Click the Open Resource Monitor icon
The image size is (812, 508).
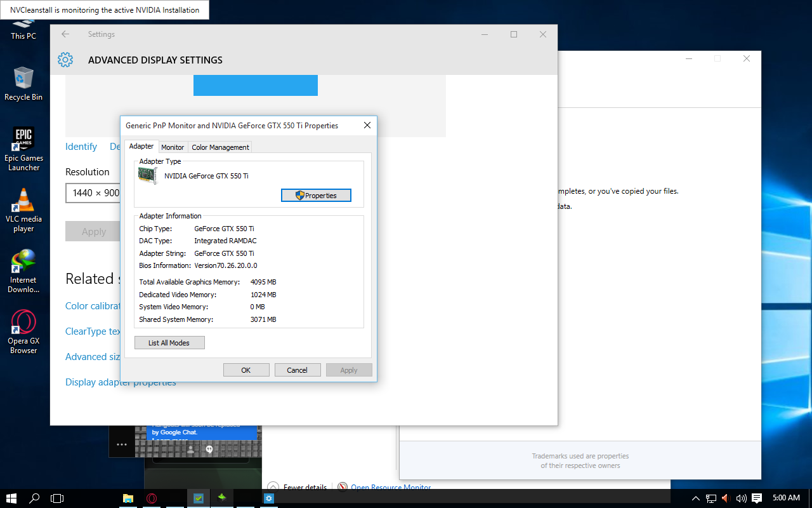(x=343, y=488)
